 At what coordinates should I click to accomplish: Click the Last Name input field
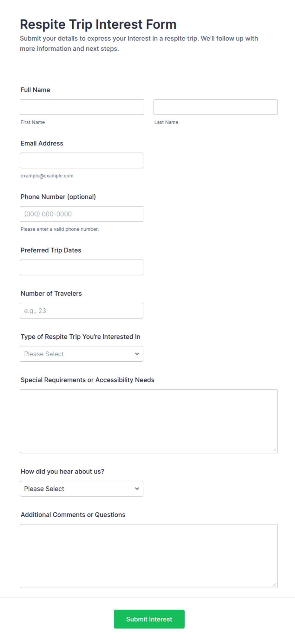[x=215, y=107]
